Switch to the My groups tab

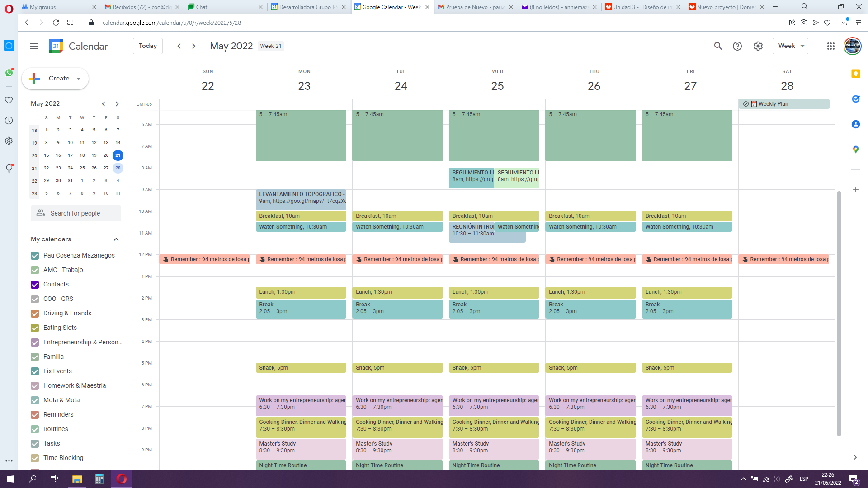(x=59, y=7)
